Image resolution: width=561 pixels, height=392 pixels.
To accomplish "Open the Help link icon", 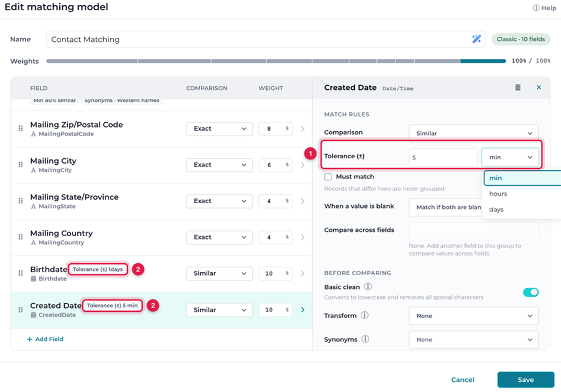I will click(536, 8).
